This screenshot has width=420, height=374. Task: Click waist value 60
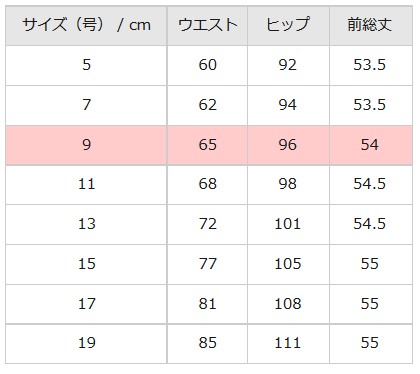207,65
